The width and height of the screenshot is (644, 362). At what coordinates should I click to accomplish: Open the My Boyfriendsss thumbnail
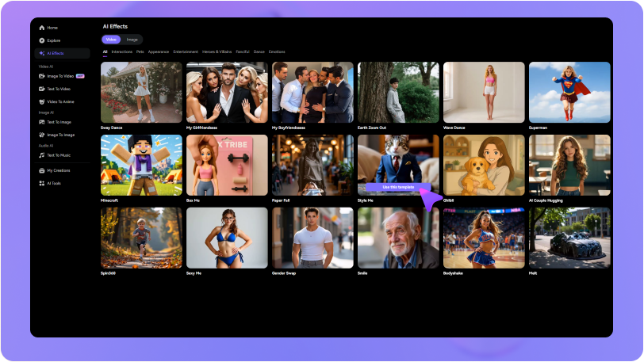click(312, 93)
